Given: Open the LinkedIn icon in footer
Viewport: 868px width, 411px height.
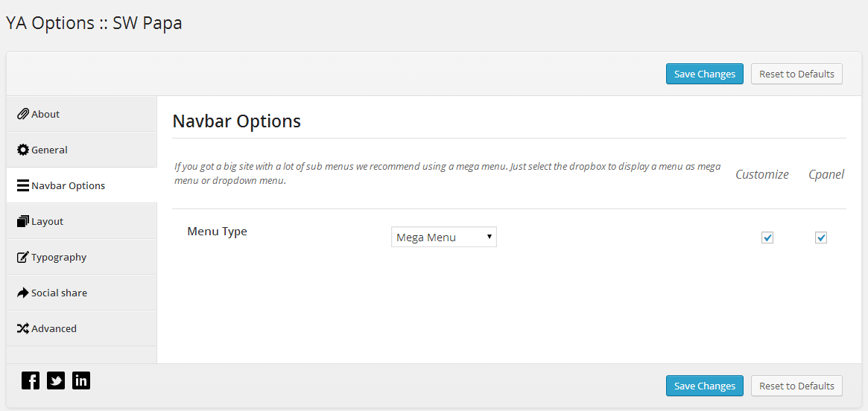Looking at the screenshot, I should point(80,380).
